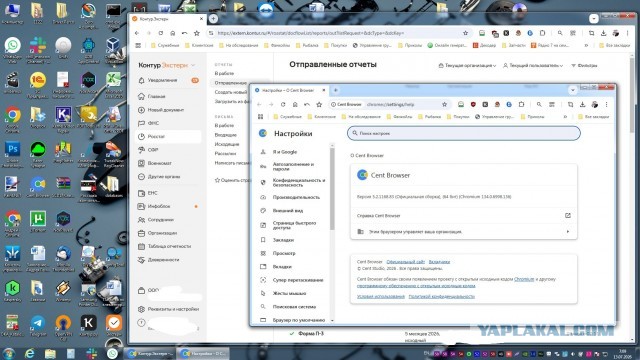640x360 pixels.
Task: Click the Kontur Extern window address bar
Action: tap(339, 33)
